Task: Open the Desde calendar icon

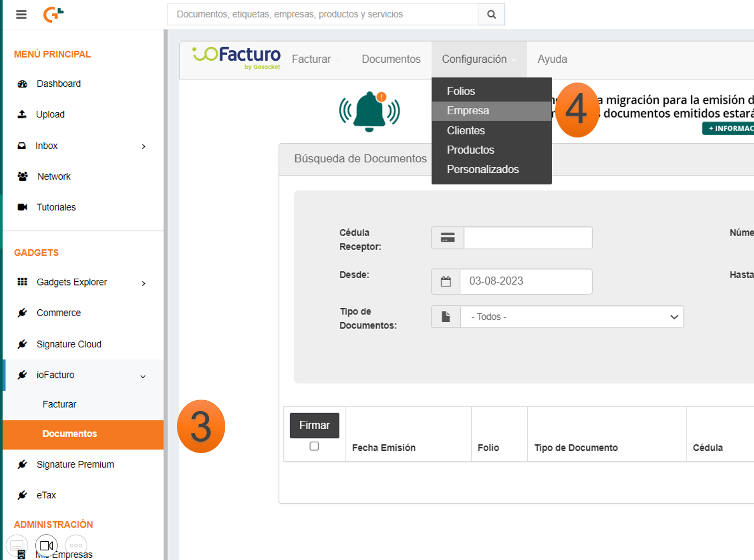Action: point(446,281)
